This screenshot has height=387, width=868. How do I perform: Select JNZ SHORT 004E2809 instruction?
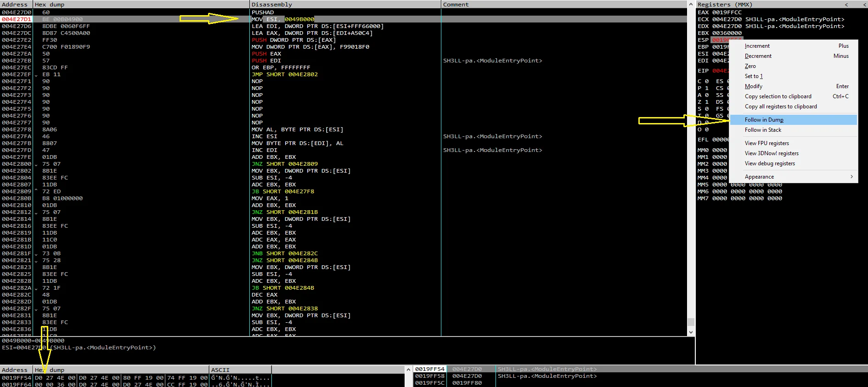click(285, 164)
